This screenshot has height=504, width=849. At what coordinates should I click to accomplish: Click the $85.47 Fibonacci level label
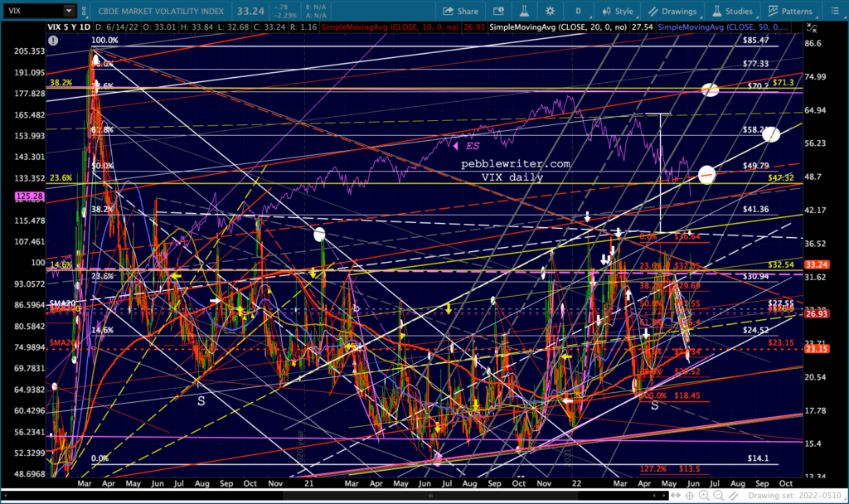[756, 40]
